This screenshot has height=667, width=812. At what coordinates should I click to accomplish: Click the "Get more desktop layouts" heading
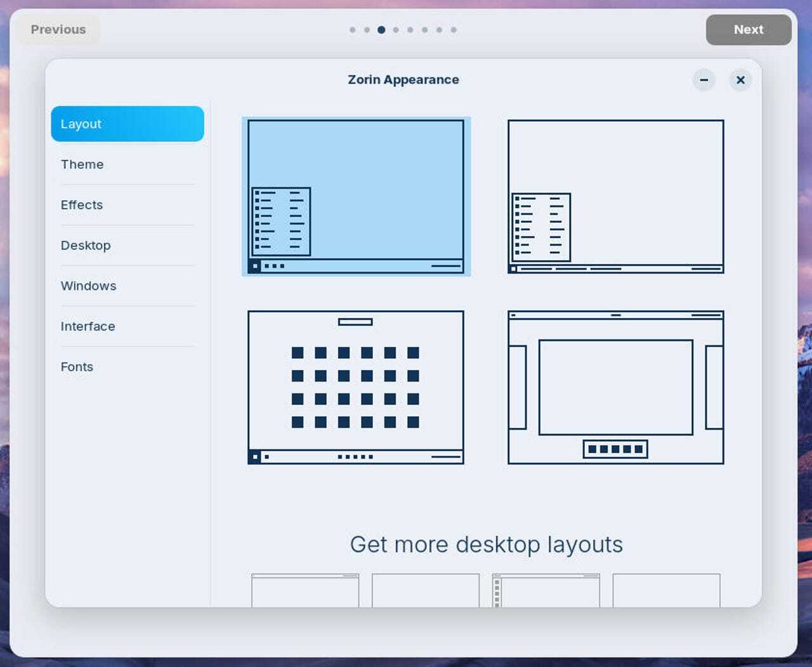487,545
